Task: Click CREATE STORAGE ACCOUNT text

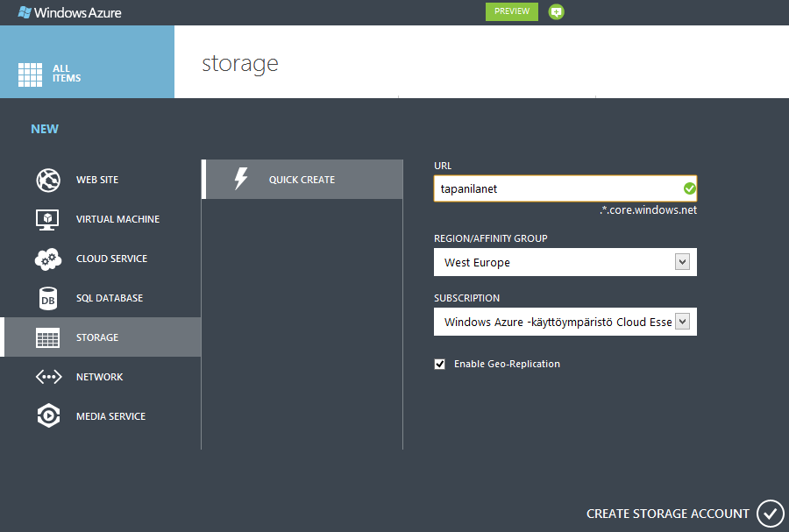Action: [x=668, y=514]
